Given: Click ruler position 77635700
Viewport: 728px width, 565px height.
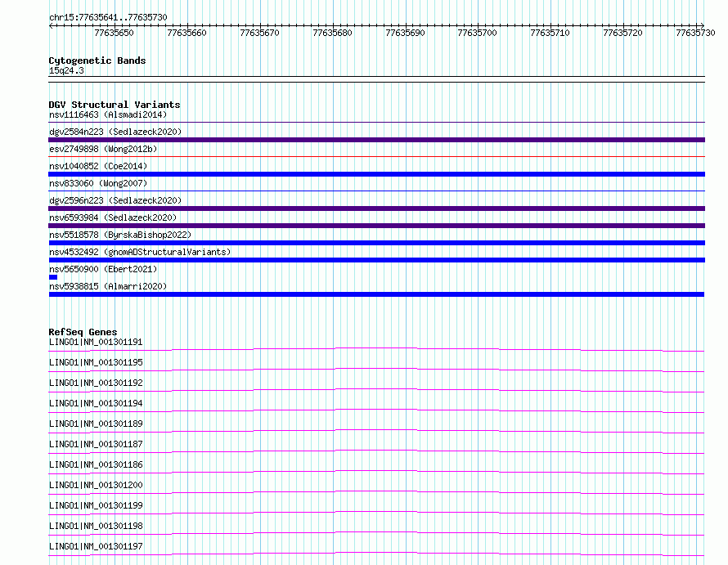Looking at the screenshot, I should (x=477, y=33).
